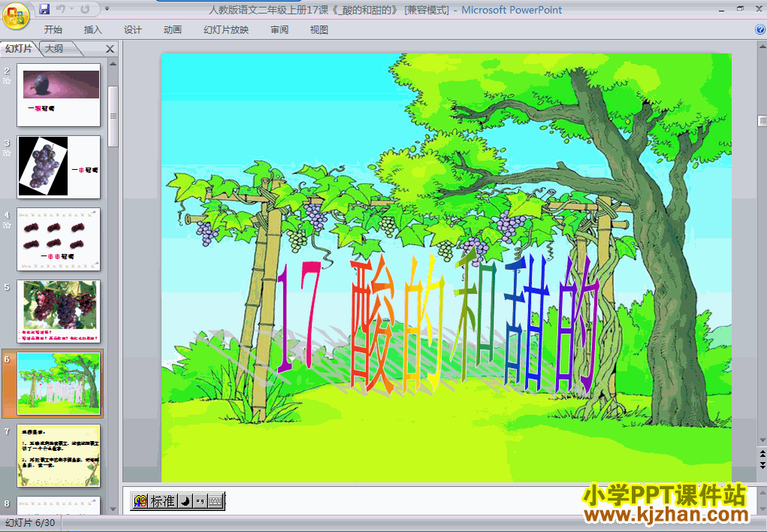
Task: Open the Customize Quick Access Toolbar dropdown
Action: (x=107, y=9)
